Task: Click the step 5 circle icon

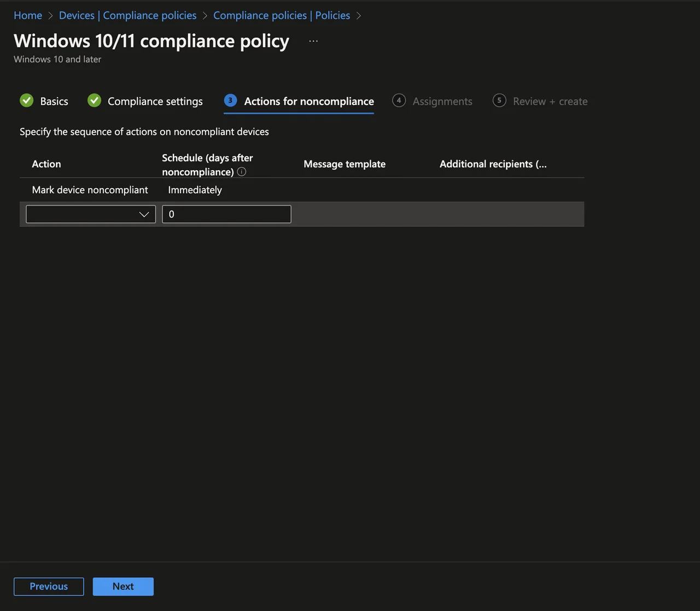Action: coord(499,101)
